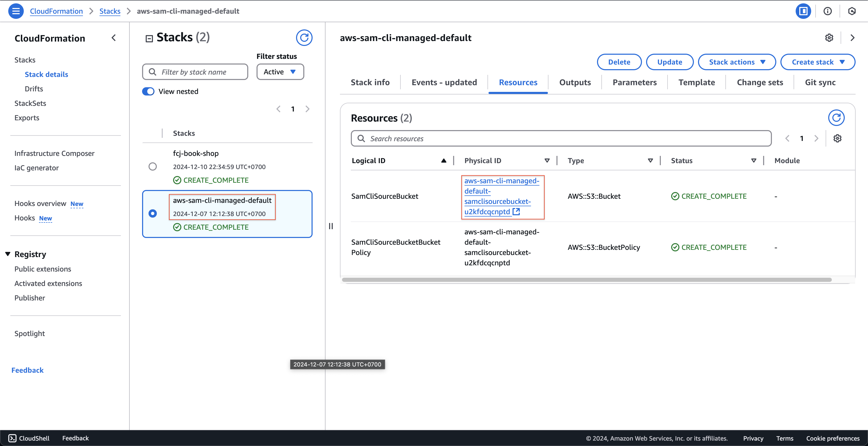Open the info panel icon
Screen dimensions: 868x446
click(827, 11)
